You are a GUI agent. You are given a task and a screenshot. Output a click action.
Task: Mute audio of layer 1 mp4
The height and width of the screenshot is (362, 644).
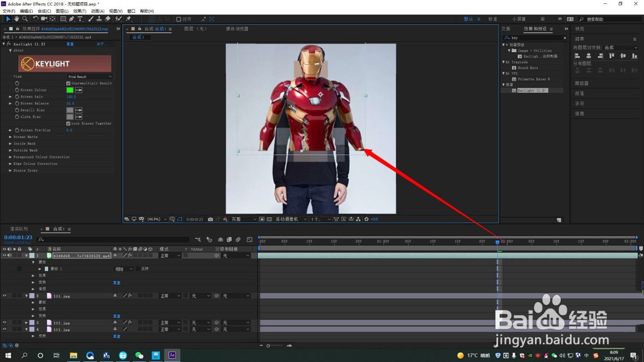click(x=9, y=256)
